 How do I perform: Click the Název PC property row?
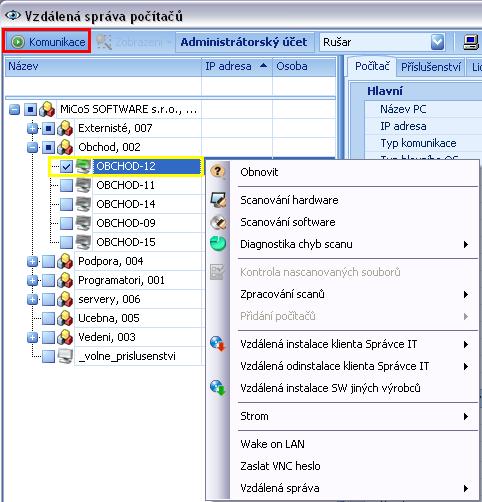[423, 109]
